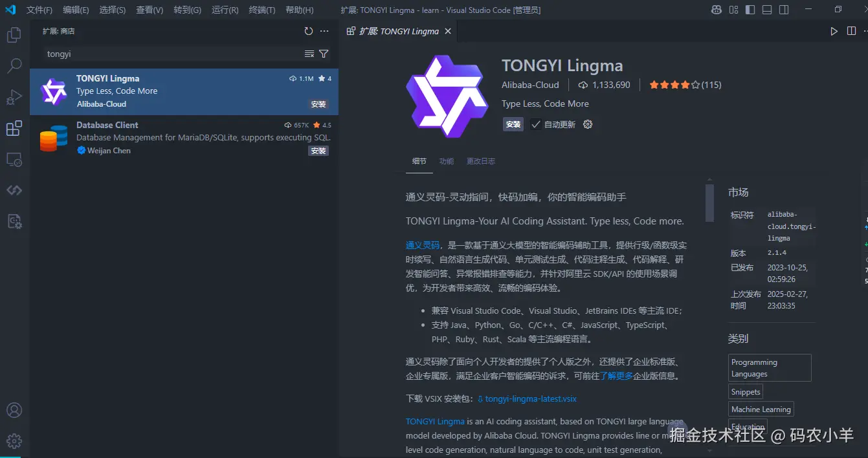Install the Database Client extension
868x458 pixels.
click(x=318, y=151)
